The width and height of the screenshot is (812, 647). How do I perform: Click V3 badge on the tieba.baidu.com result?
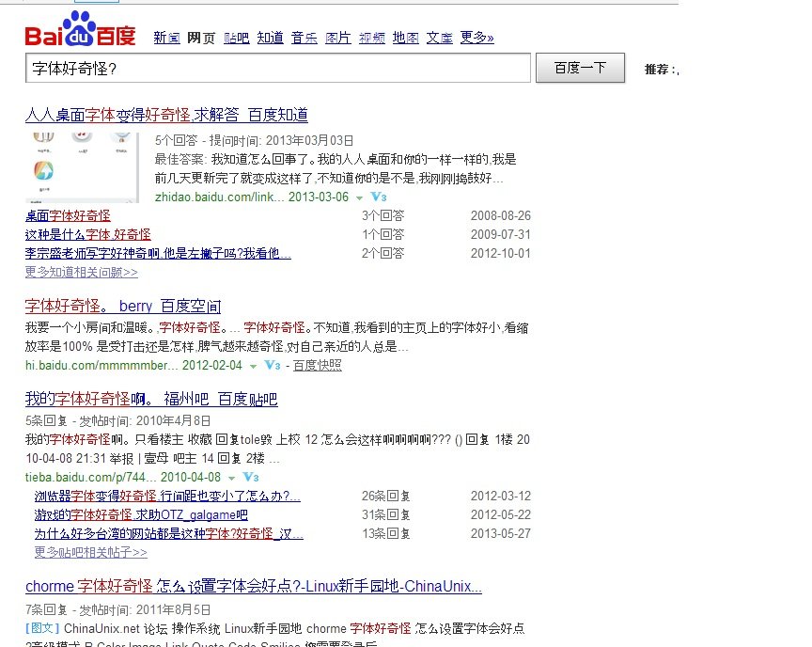(x=251, y=478)
